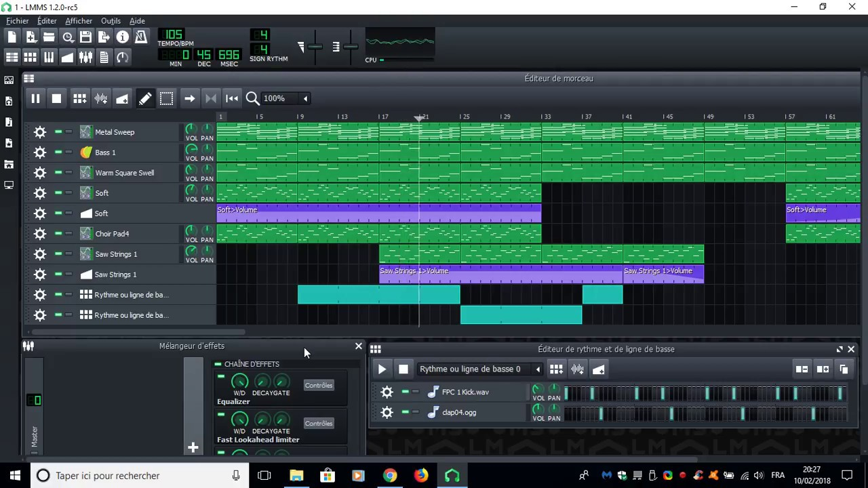The width and height of the screenshot is (868, 488).
Task: Open the Bass 1 track gear menu
Action: pyautogui.click(x=40, y=152)
